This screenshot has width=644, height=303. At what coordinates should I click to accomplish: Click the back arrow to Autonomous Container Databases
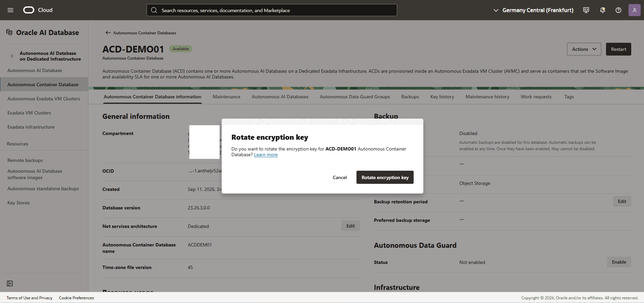click(x=108, y=33)
